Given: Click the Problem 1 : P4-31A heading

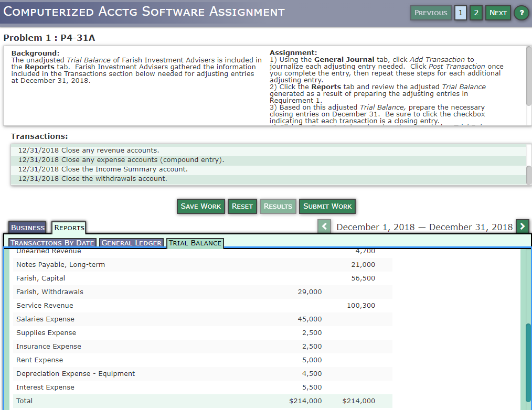Looking at the screenshot, I should coord(49,38).
